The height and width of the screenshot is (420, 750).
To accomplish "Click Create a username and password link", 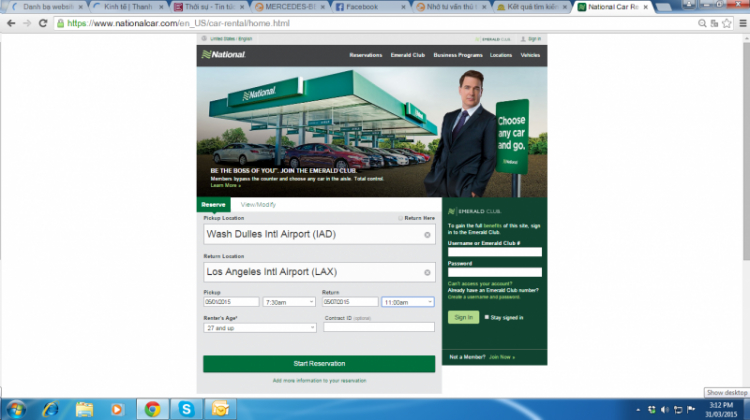I will click(484, 297).
